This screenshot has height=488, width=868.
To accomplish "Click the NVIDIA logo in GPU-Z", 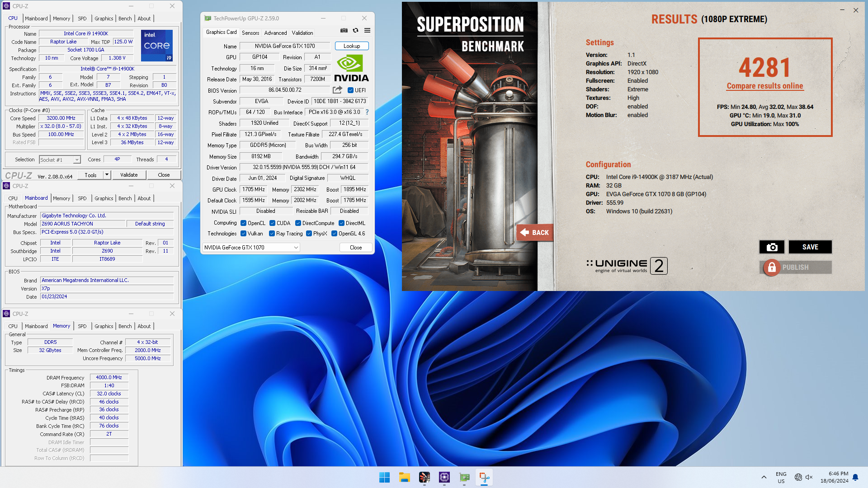I will [x=351, y=68].
